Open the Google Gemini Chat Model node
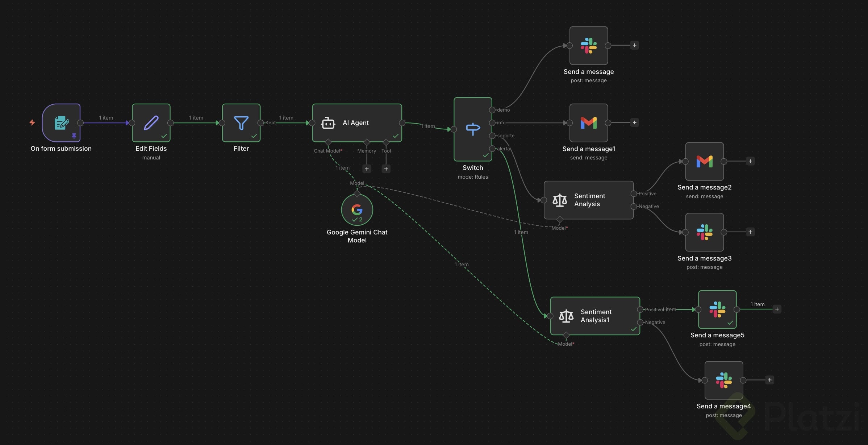 pos(357,210)
